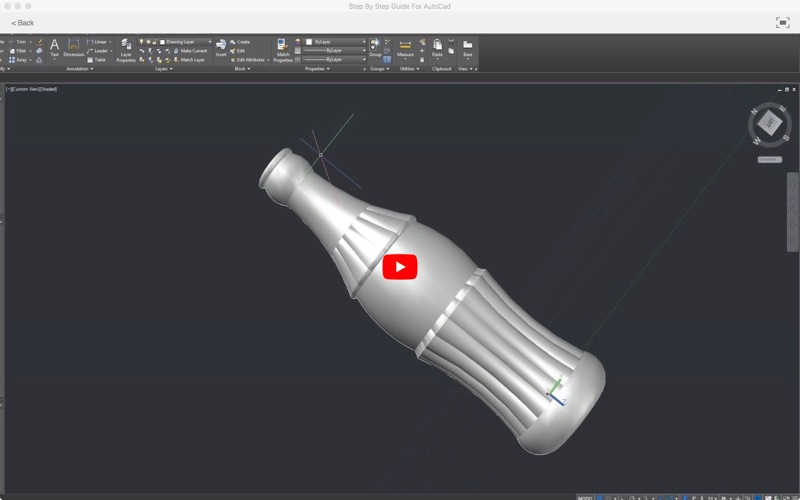This screenshot has height=500, width=800.
Task: Open the ByLayer linetype dropdown
Action: [x=364, y=60]
